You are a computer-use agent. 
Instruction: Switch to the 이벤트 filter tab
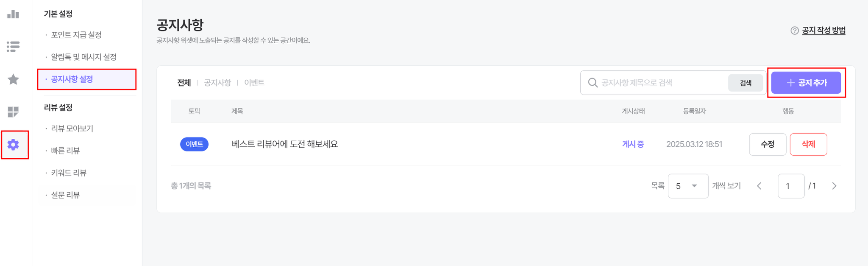(x=254, y=83)
